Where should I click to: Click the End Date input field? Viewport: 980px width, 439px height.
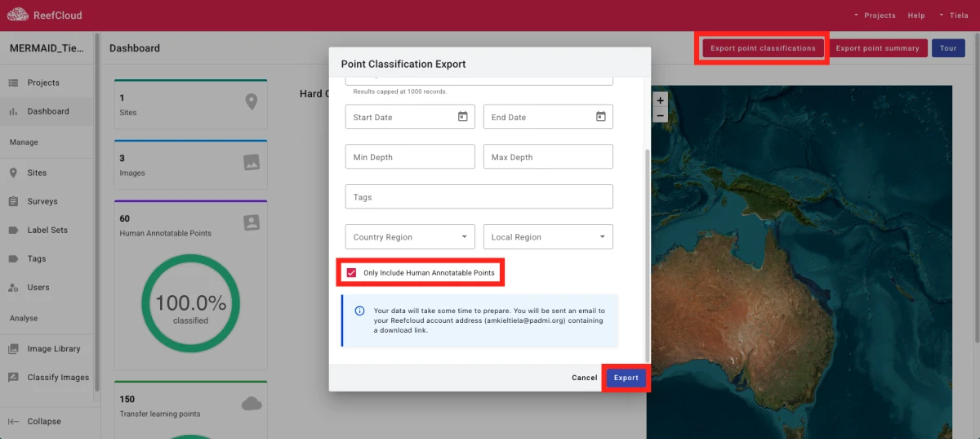(548, 117)
